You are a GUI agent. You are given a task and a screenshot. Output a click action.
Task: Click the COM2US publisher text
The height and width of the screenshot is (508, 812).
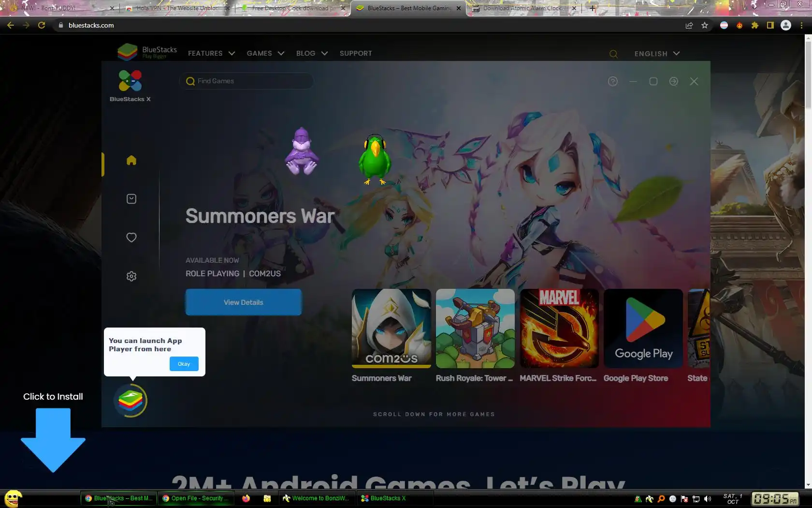coord(265,273)
